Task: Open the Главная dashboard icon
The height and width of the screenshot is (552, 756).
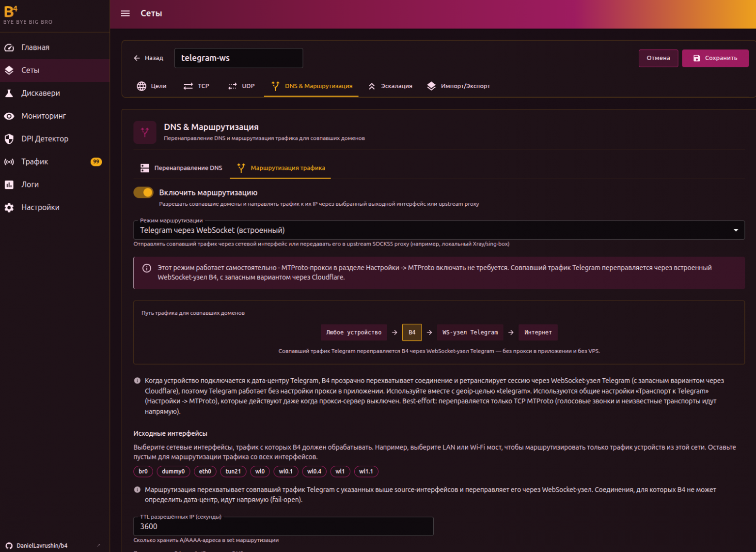Action: click(9, 47)
